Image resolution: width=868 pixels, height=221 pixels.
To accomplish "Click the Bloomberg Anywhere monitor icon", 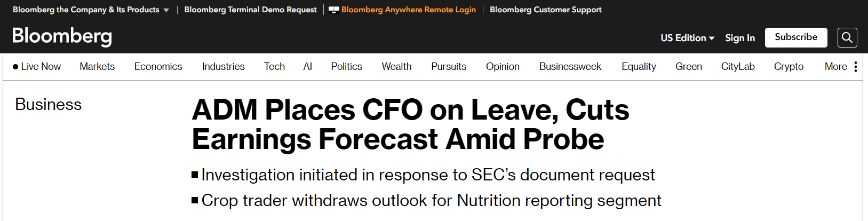I will click(x=334, y=10).
